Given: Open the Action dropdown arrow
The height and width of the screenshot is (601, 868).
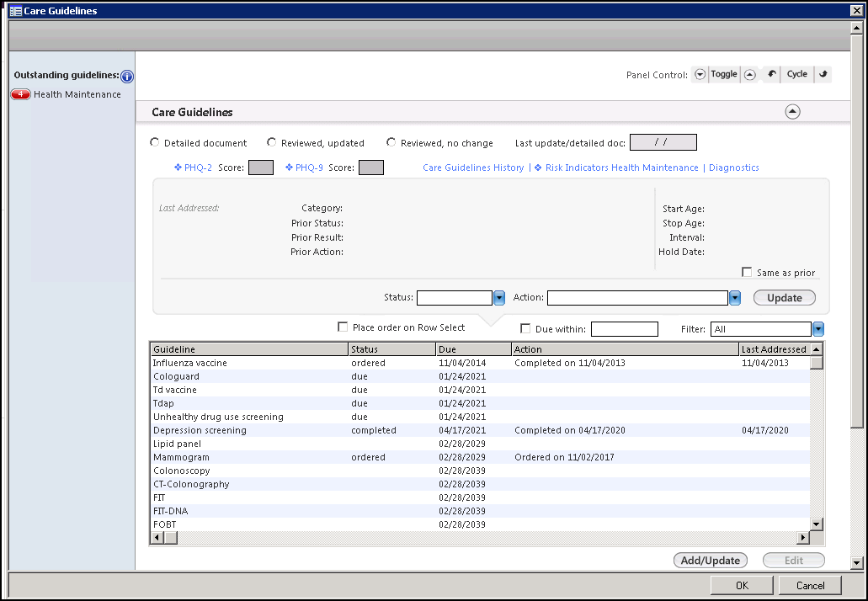Looking at the screenshot, I should point(735,298).
